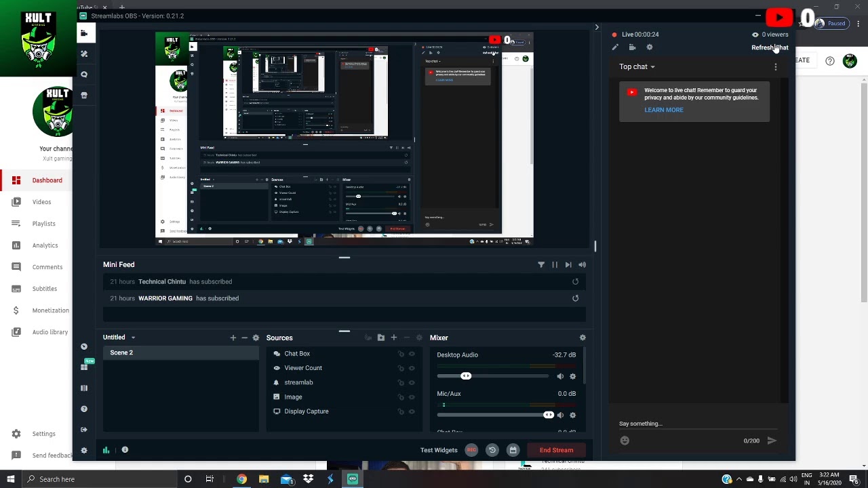Replay Technical Chintu subscribed alert
Viewport: 868px width, 488px height.
click(575, 281)
